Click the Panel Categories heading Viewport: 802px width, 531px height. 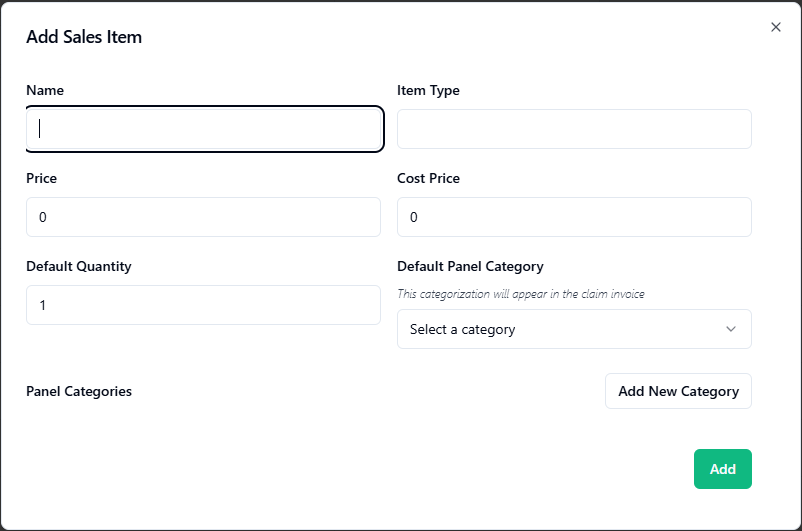click(79, 391)
